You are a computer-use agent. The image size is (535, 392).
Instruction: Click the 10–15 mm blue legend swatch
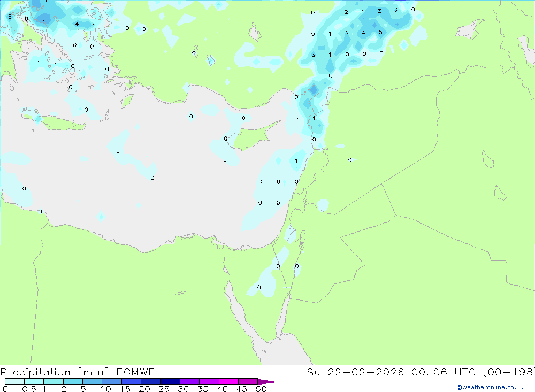click(x=112, y=381)
